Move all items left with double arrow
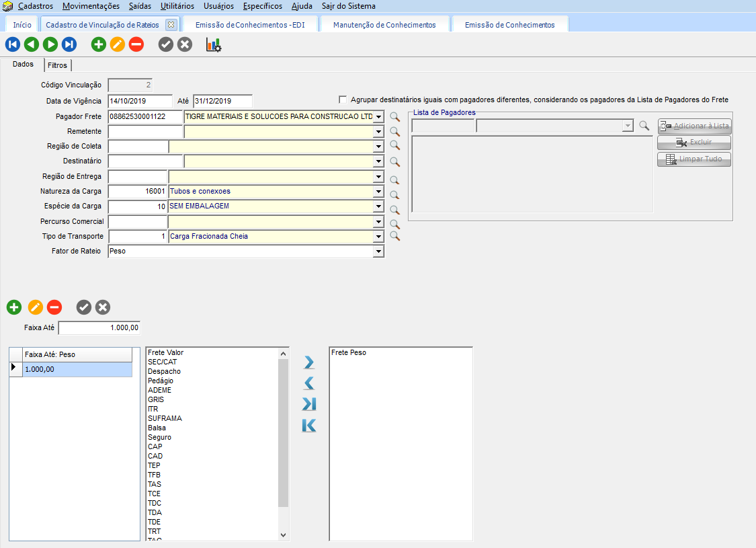The image size is (756, 548). (309, 426)
